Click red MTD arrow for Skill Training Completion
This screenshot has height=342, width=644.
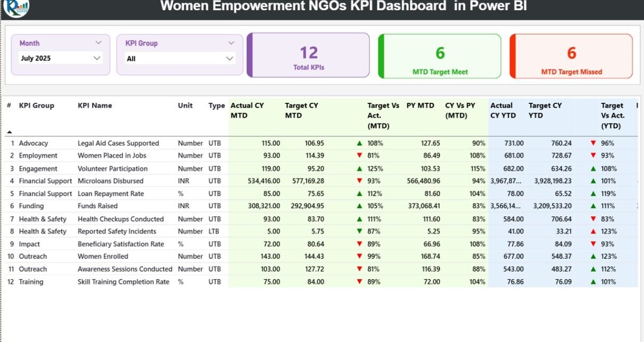click(360, 282)
